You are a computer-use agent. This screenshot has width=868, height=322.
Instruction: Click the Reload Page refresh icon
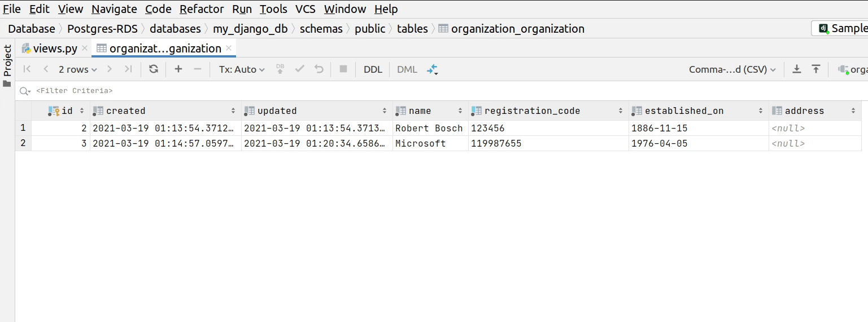[x=153, y=69]
